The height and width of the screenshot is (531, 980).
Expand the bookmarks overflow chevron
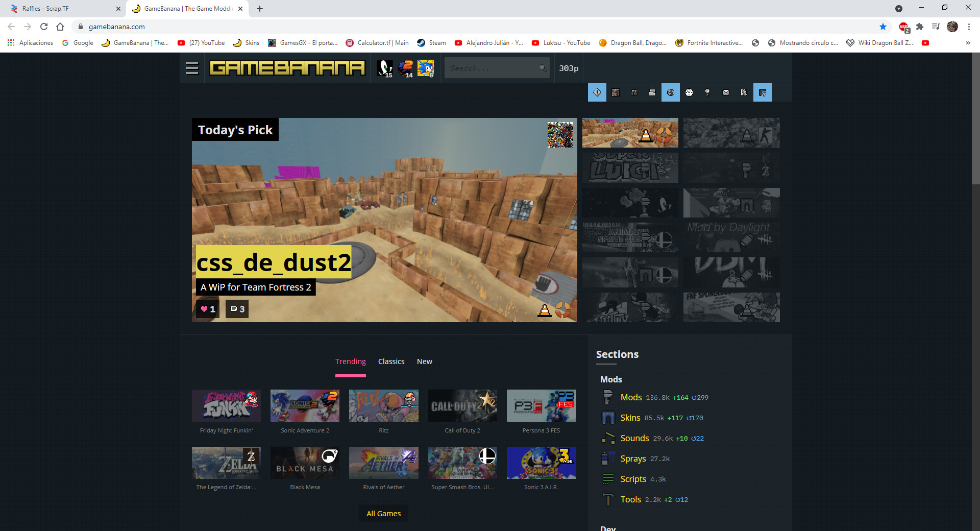pos(968,43)
